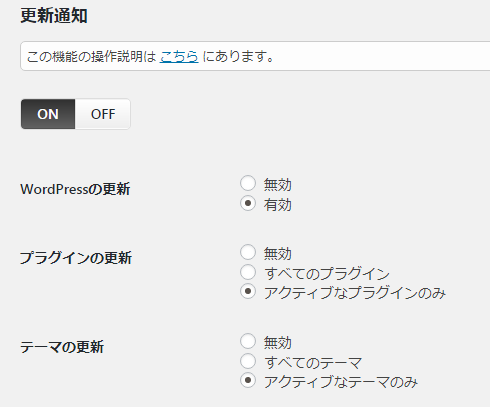This screenshot has width=490, height=407.
Task: Click the プラグインの更新 section label
Action: point(76,258)
